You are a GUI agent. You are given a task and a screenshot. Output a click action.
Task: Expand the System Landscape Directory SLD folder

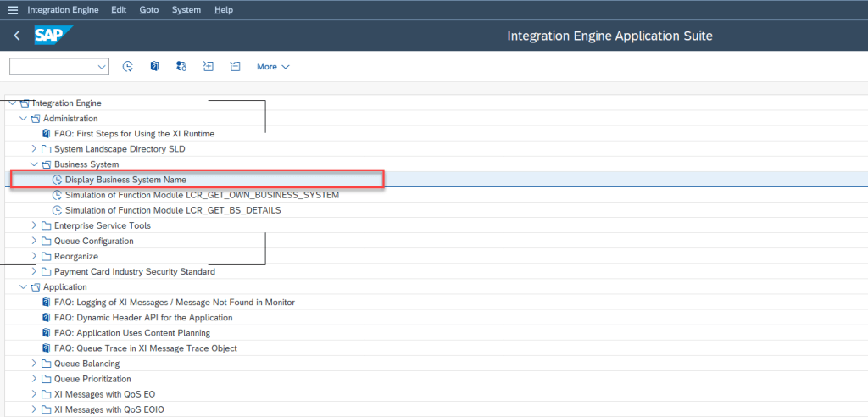[35, 149]
